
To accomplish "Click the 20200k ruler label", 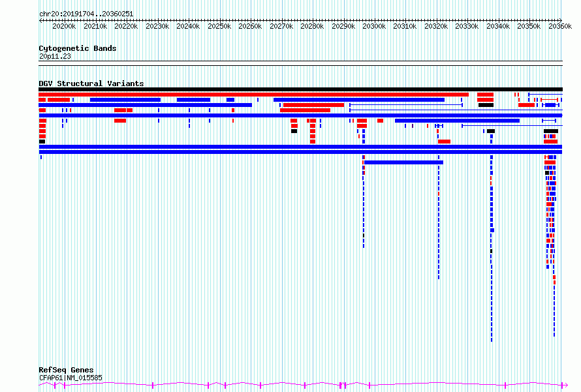I will click(64, 26).
